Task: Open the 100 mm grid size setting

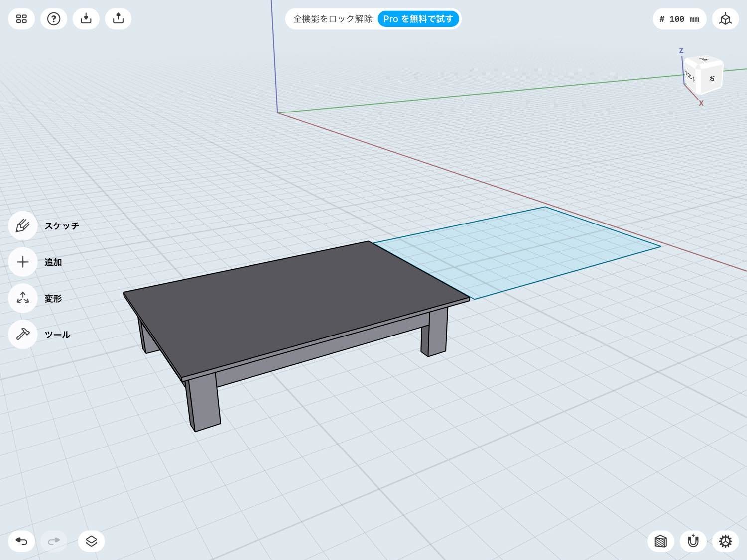Action: click(x=679, y=19)
